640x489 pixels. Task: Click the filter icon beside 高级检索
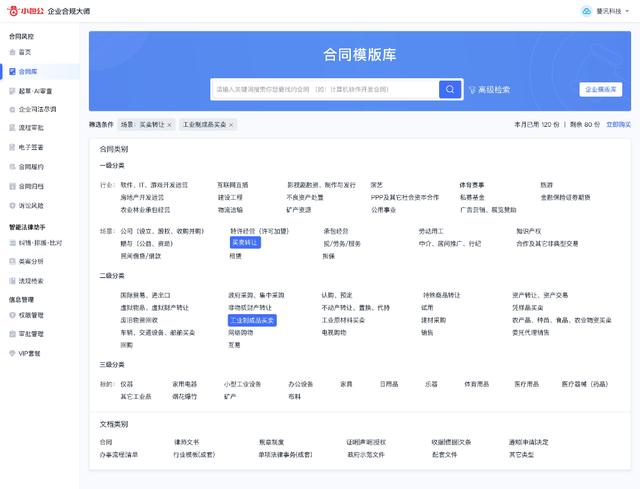coord(472,90)
